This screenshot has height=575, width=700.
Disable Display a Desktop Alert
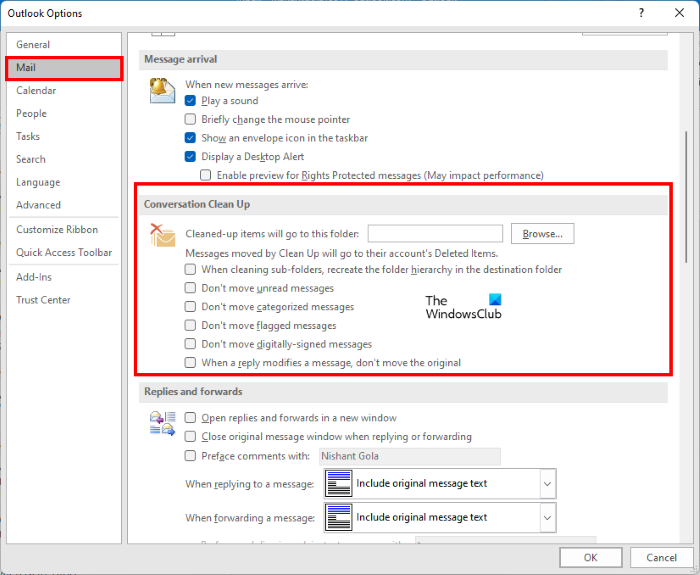click(190, 157)
